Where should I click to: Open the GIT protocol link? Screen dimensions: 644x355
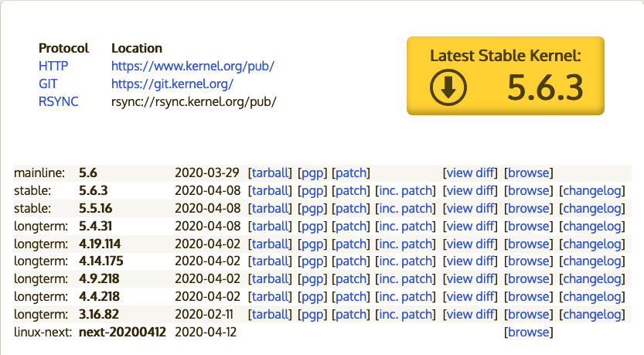48,84
